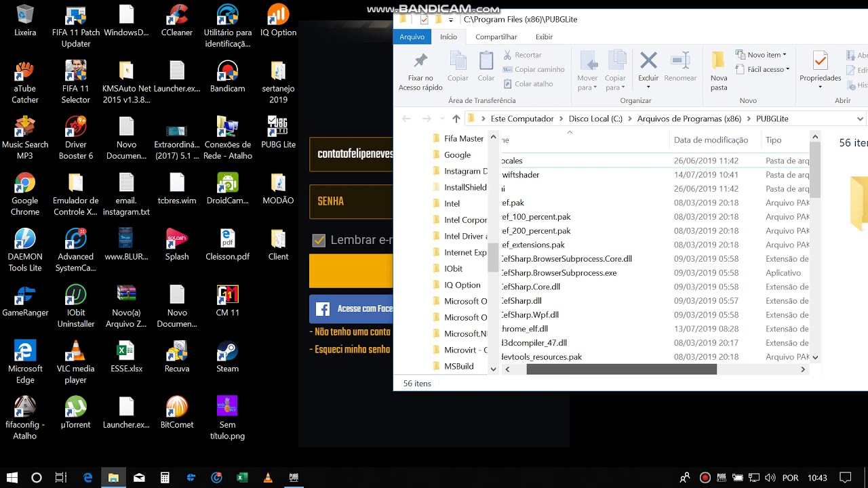Switch to the Exibir ribbon tab
Screen dimensions: 868x488
click(x=544, y=37)
